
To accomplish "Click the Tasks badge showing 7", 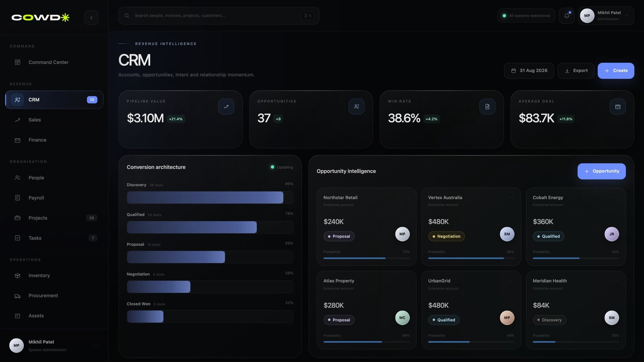I will click(93, 238).
